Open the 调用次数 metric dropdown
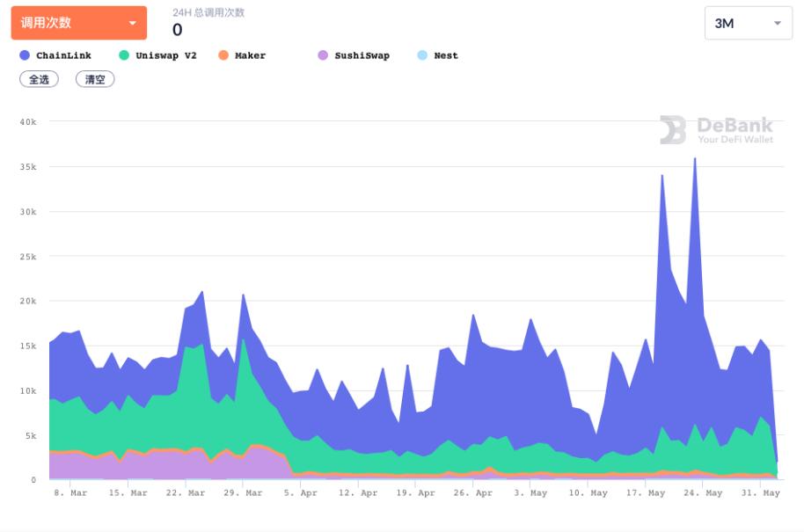Screen dimensions: 804x532 78,23
